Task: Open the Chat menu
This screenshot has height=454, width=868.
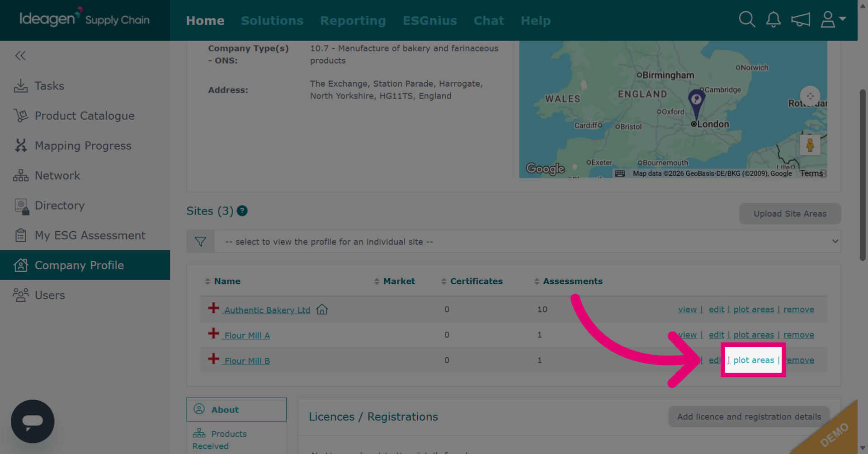Action: click(489, 21)
